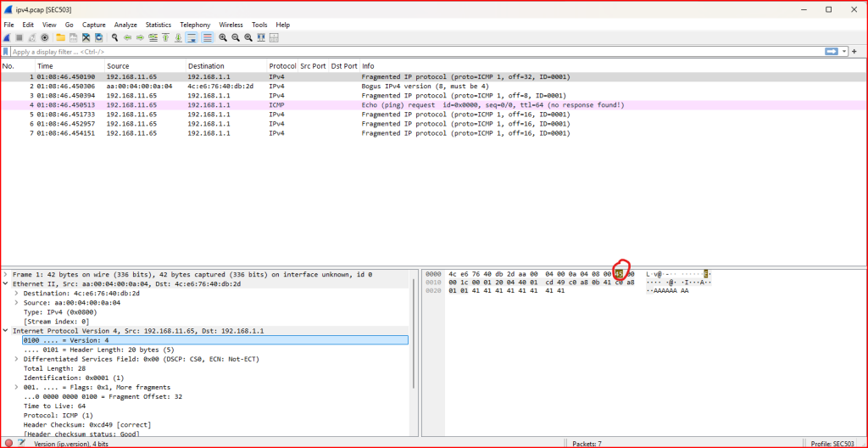
Task: Sort by the Protocol column header
Action: click(x=282, y=66)
